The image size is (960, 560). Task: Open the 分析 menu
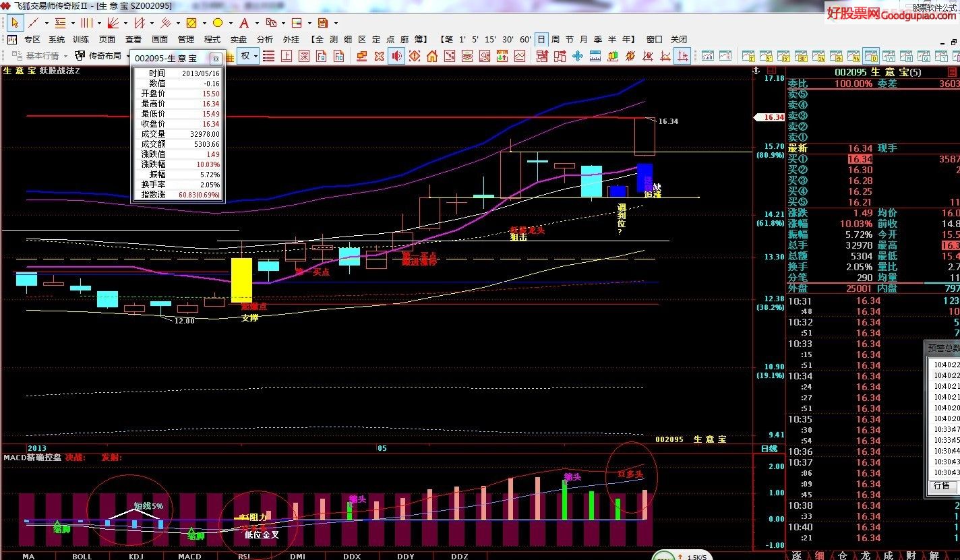click(265, 40)
